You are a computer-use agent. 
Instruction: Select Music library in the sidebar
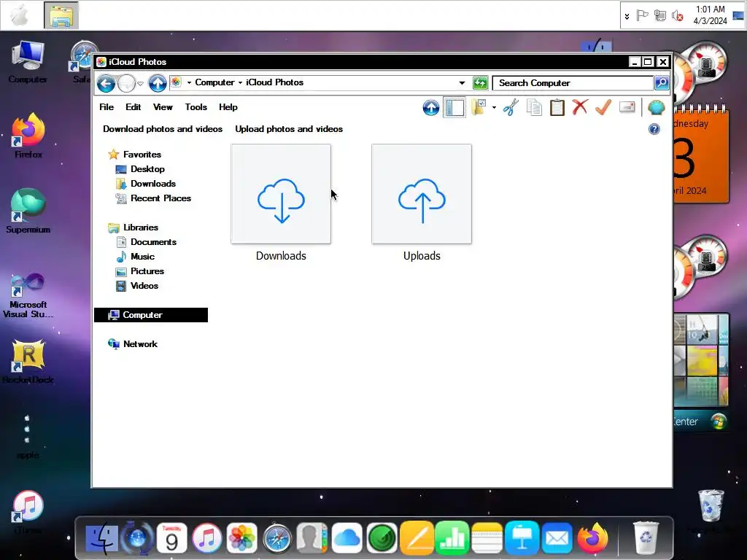142,257
